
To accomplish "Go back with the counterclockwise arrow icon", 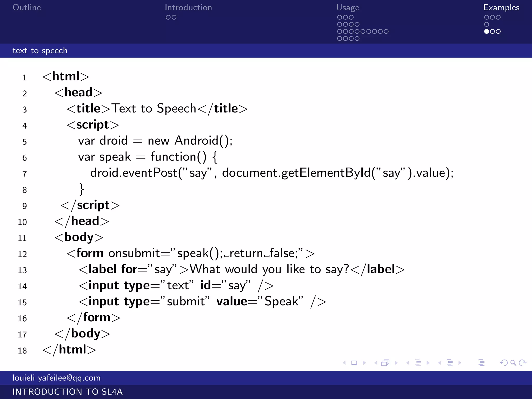I will coord(504,363).
